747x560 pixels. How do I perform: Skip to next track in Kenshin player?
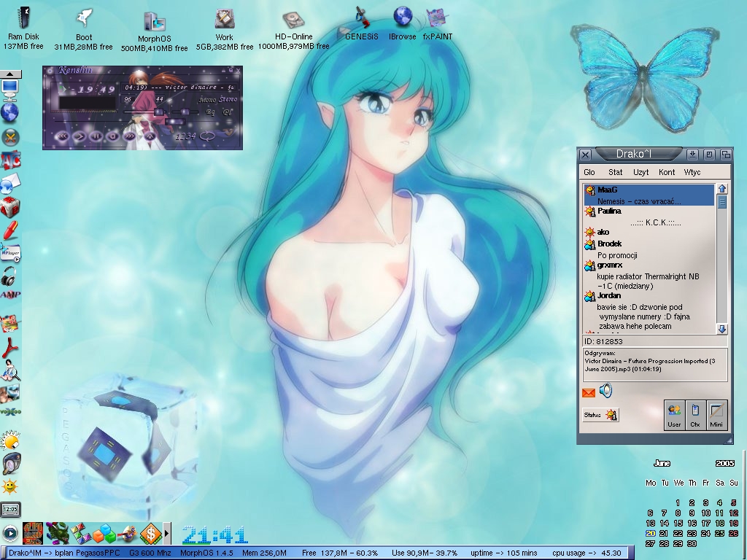point(130,136)
